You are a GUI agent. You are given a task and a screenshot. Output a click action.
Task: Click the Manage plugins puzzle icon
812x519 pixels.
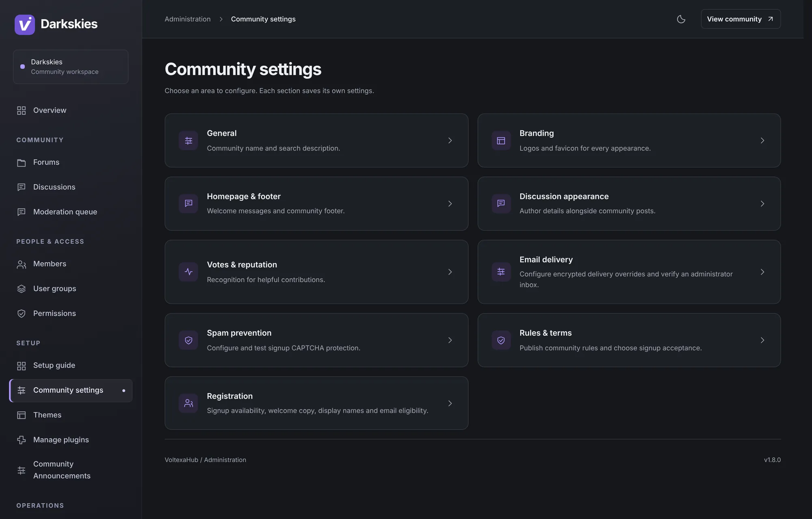(22, 440)
